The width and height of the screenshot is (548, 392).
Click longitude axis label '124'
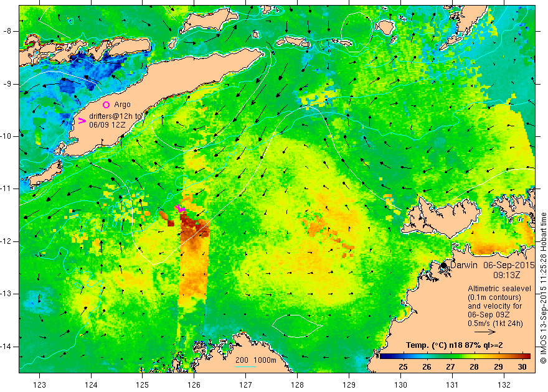[x=91, y=385]
